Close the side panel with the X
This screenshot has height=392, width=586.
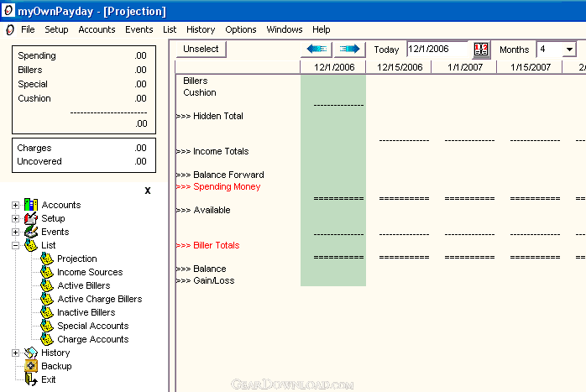click(148, 191)
